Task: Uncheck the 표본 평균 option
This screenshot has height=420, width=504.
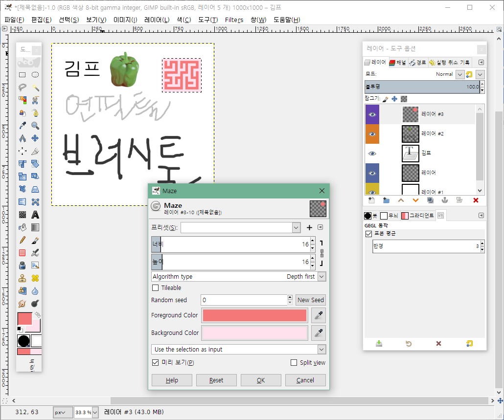Action: coord(368,234)
